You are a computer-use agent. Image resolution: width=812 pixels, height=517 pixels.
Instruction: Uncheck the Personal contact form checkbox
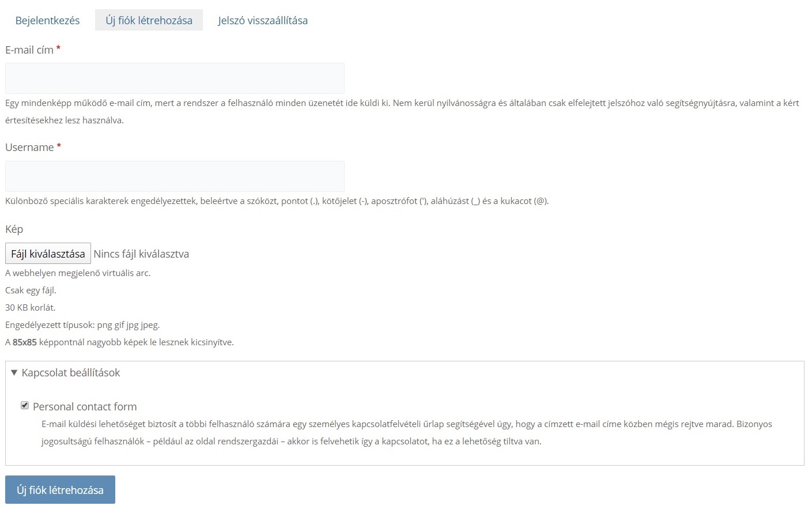pyautogui.click(x=25, y=405)
